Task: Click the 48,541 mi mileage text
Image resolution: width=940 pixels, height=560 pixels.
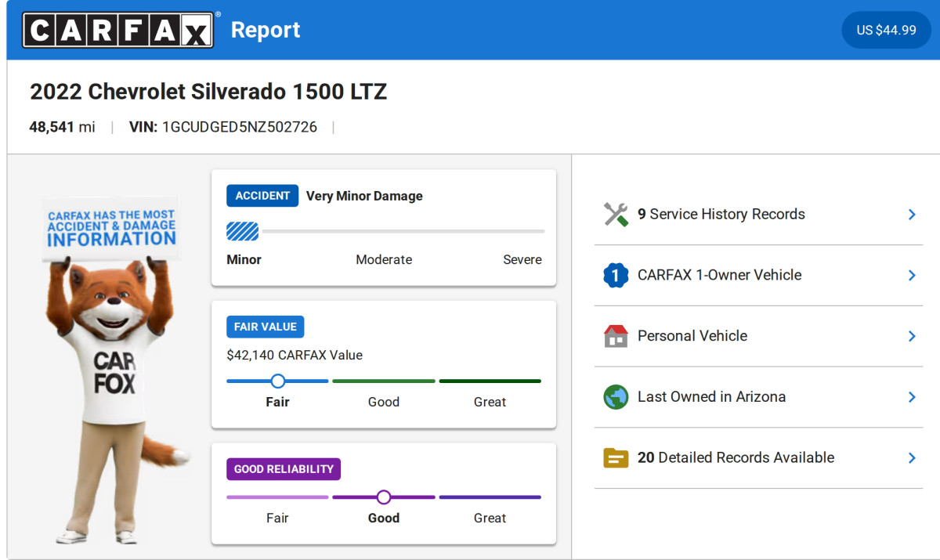Action: tap(62, 127)
